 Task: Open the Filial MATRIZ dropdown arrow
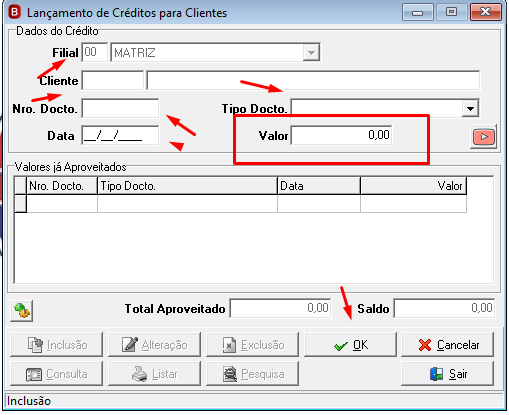pos(311,53)
